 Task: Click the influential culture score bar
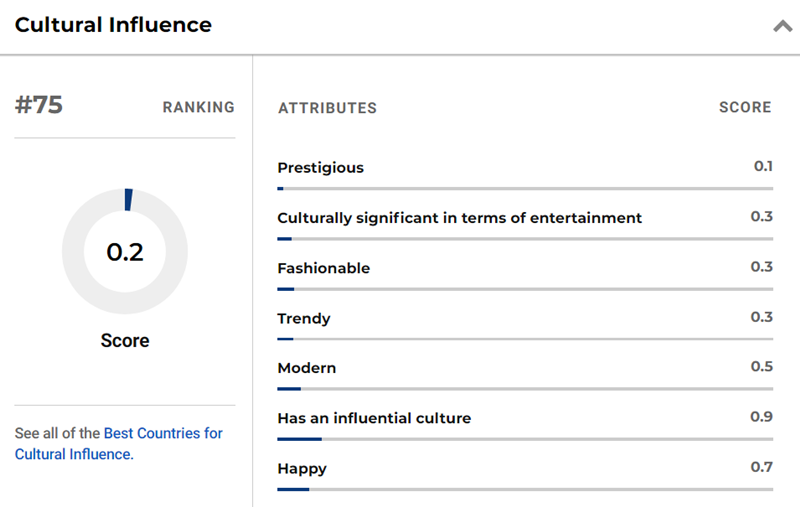(525, 438)
